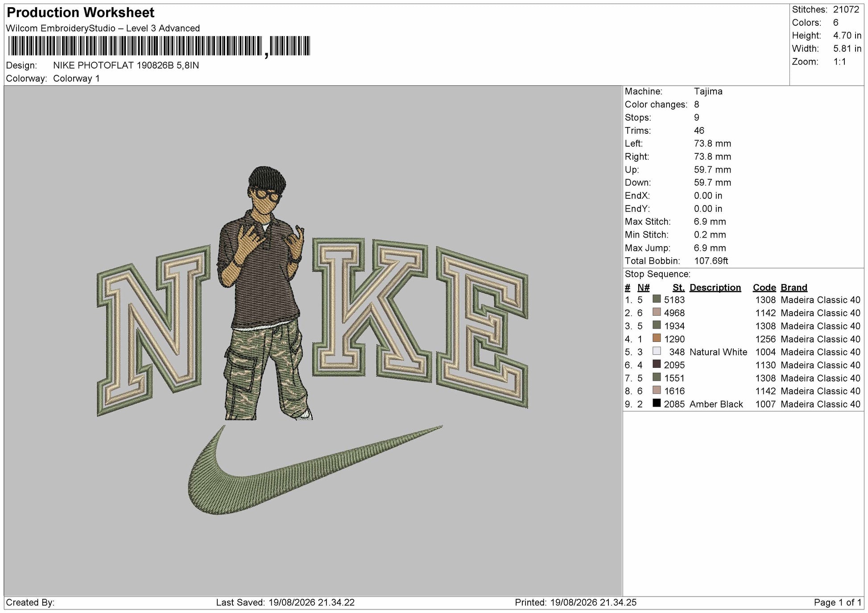The width and height of the screenshot is (868, 613).
Task: Click the barcode at the top
Action: [x=158, y=46]
